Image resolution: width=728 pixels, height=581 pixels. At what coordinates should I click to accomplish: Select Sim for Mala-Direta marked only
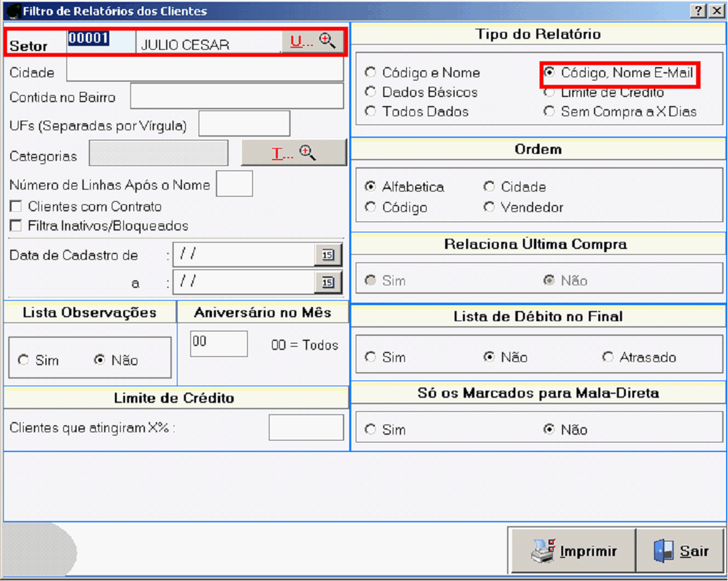370,430
